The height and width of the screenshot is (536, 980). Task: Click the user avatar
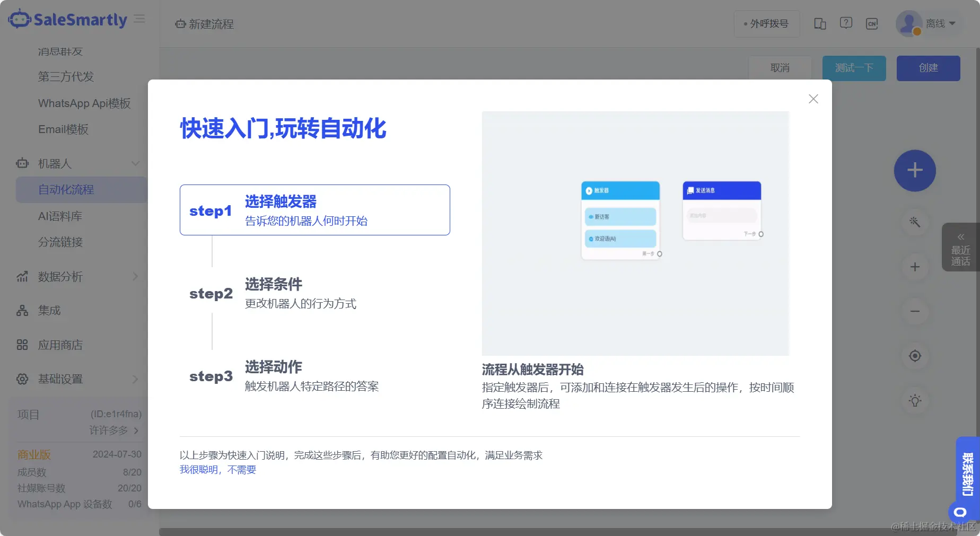coord(909,23)
